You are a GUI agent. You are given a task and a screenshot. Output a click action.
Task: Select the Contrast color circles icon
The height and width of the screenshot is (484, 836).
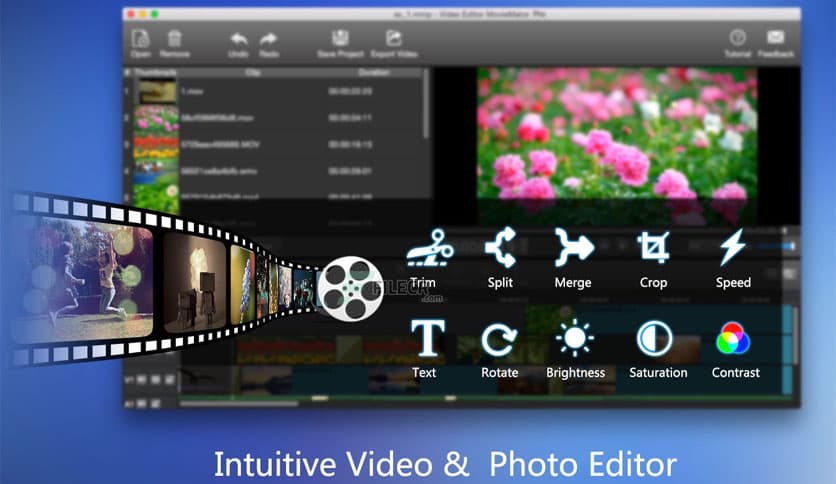point(733,338)
